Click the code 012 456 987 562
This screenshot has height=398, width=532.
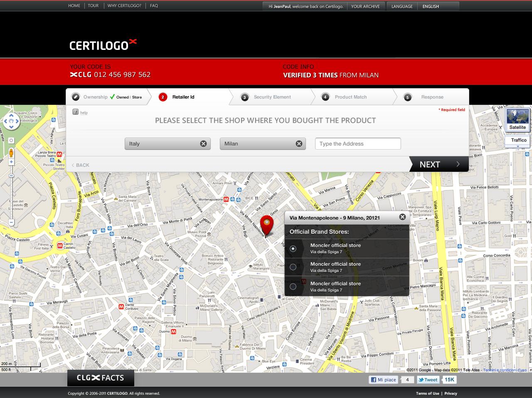[122, 74]
